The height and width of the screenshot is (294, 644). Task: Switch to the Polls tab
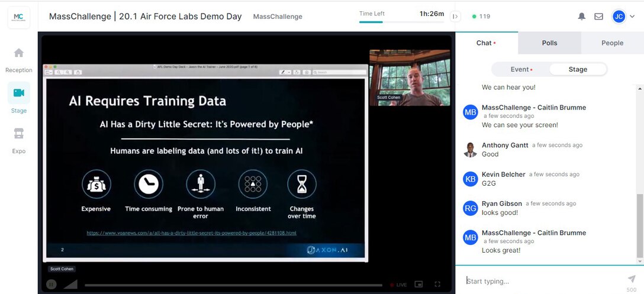(549, 43)
